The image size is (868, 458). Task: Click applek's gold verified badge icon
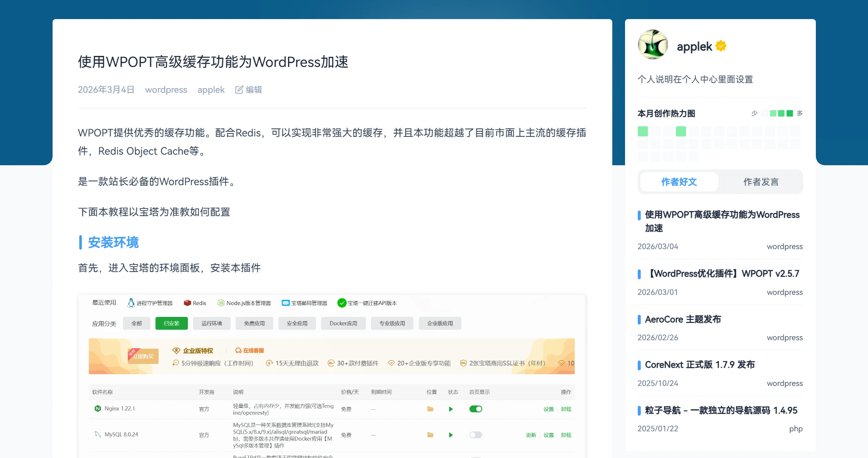721,46
